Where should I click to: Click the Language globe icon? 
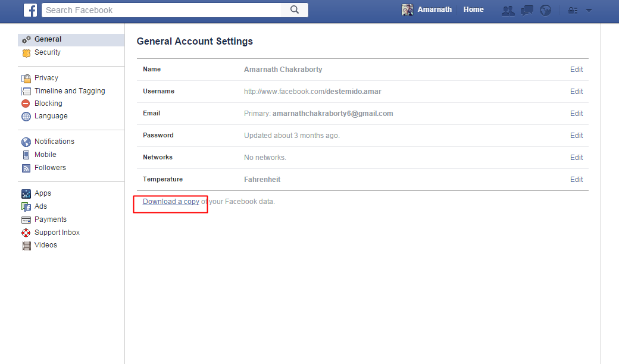[26, 117]
